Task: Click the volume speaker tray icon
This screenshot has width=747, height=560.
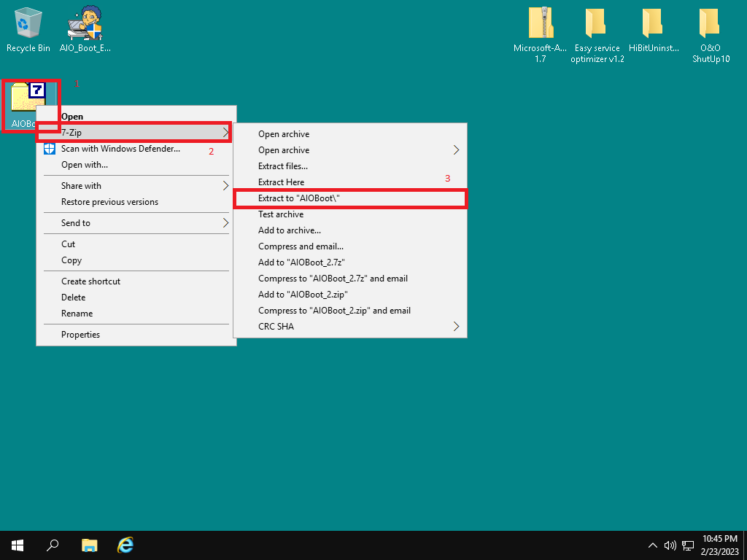Action: (x=670, y=545)
